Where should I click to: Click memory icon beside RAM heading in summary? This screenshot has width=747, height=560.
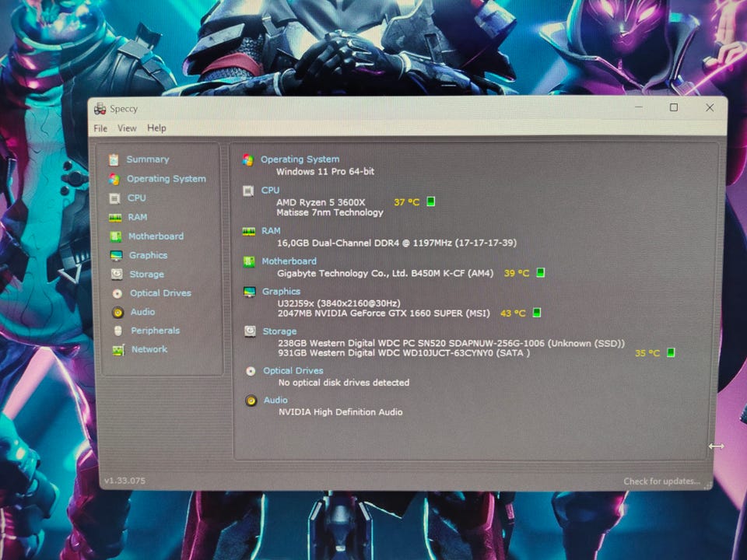[x=249, y=232]
